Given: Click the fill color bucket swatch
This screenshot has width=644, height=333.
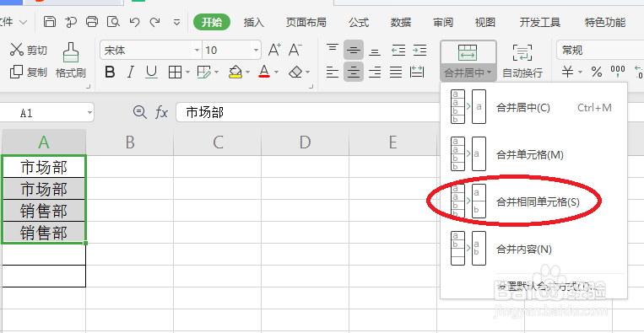Looking at the screenshot, I should [x=235, y=73].
